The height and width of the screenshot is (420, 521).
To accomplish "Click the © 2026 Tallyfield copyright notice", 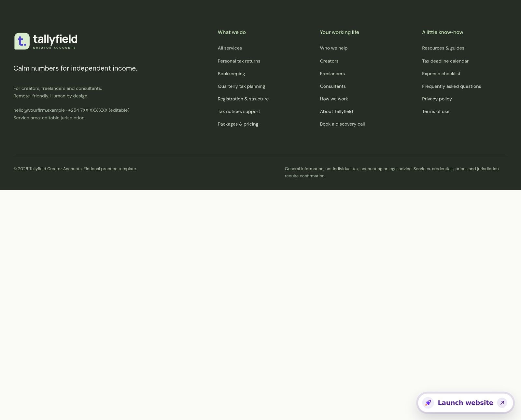I will click(x=75, y=169).
